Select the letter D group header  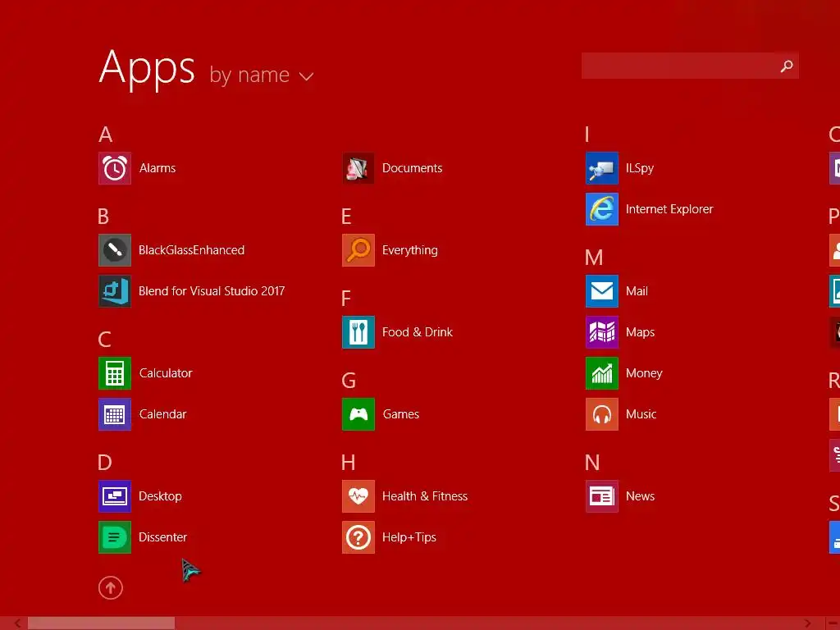(x=105, y=463)
